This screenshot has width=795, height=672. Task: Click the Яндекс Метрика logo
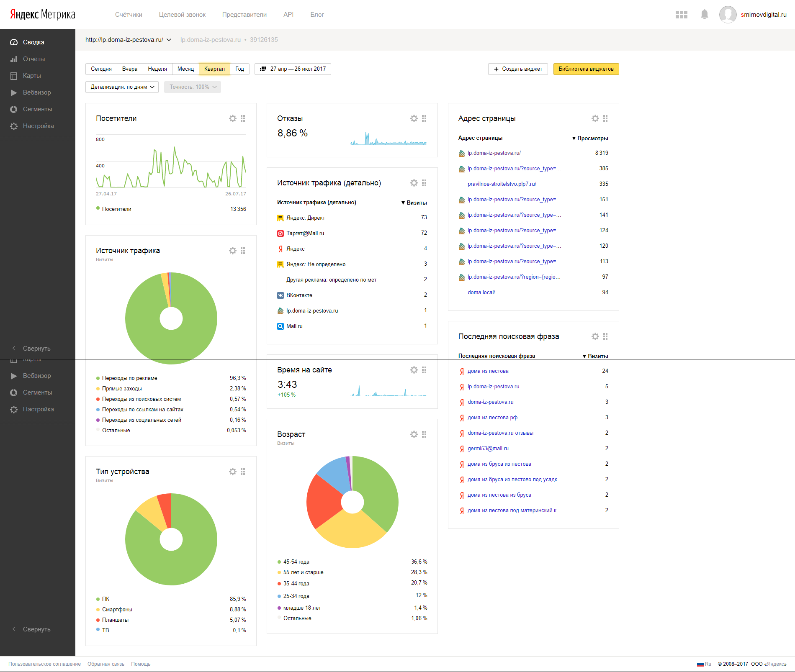[42, 15]
